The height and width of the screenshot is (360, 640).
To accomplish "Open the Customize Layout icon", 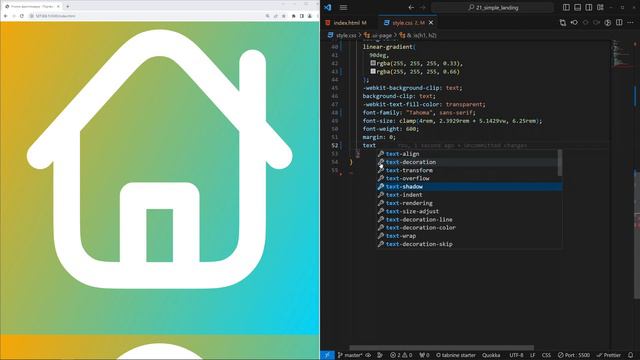I will (600, 7).
